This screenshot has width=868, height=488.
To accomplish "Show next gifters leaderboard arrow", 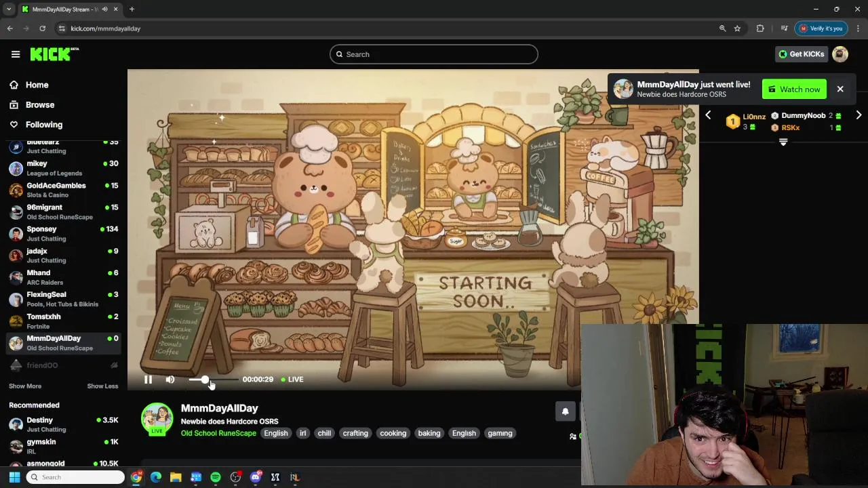I will point(859,115).
